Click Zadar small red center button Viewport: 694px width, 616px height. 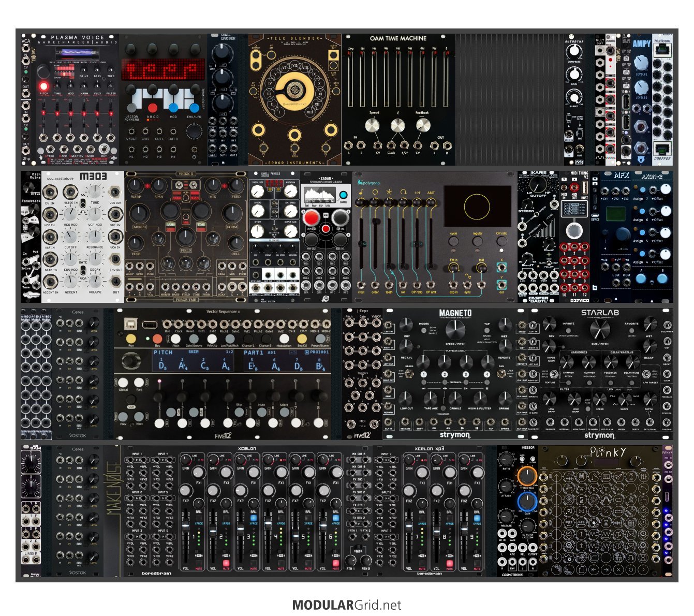tap(326, 229)
